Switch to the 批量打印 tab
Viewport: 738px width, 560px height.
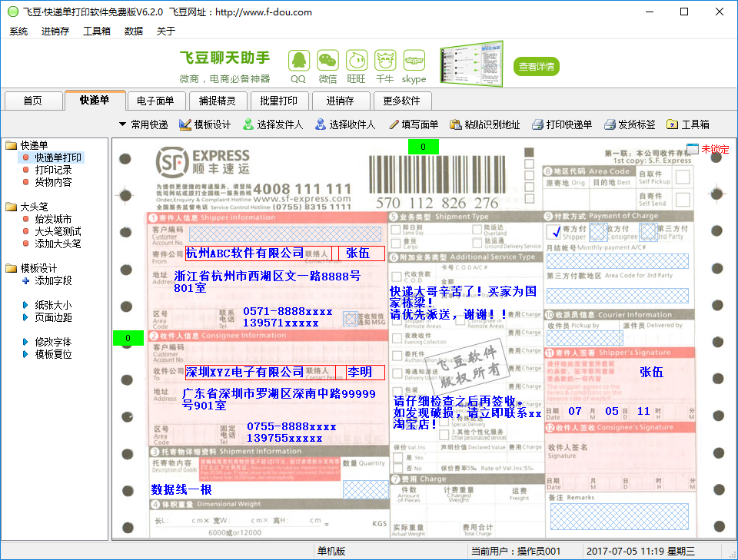click(x=278, y=101)
